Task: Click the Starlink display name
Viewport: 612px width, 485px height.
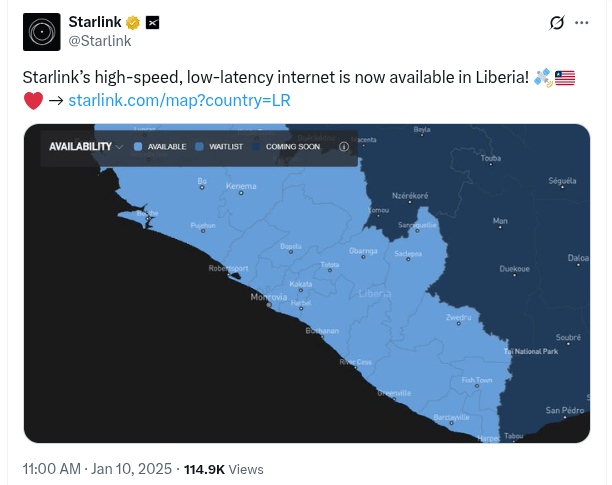Action: coord(95,23)
